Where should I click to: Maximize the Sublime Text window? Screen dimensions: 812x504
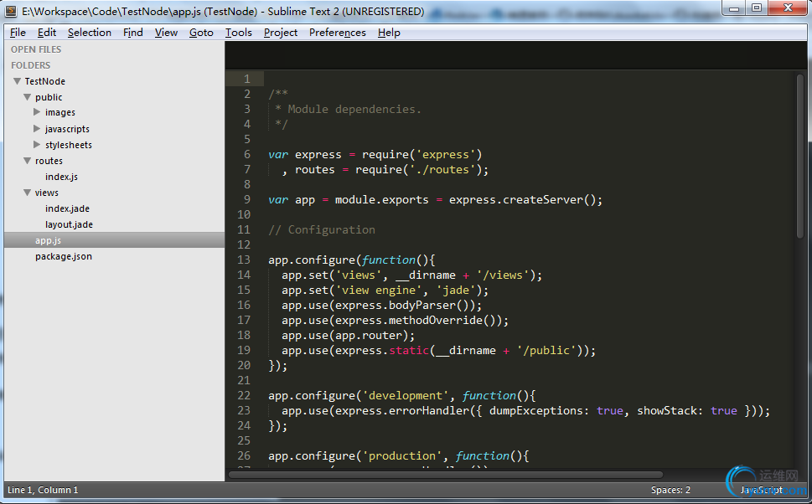tap(757, 8)
